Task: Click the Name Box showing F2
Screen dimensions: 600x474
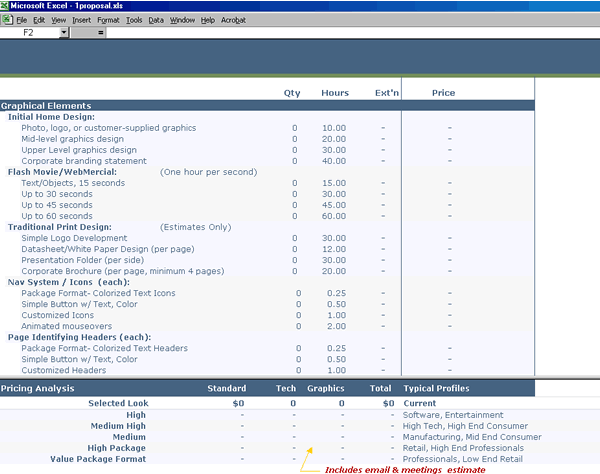Action: pos(30,33)
